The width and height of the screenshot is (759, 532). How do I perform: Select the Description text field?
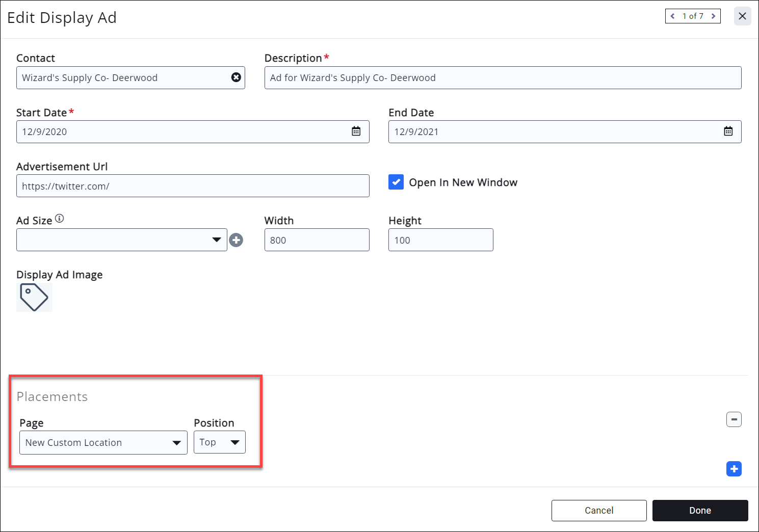503,78
